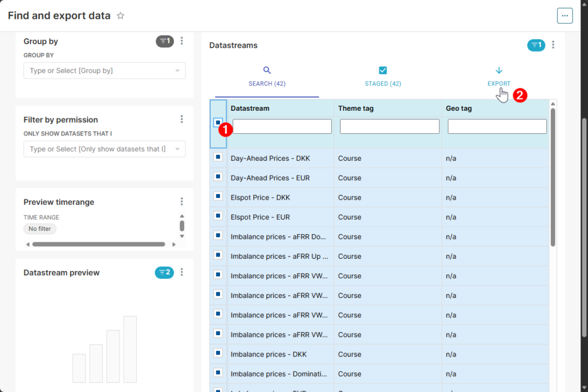Click the Datastreams filter badge

[x=536, y=45]
